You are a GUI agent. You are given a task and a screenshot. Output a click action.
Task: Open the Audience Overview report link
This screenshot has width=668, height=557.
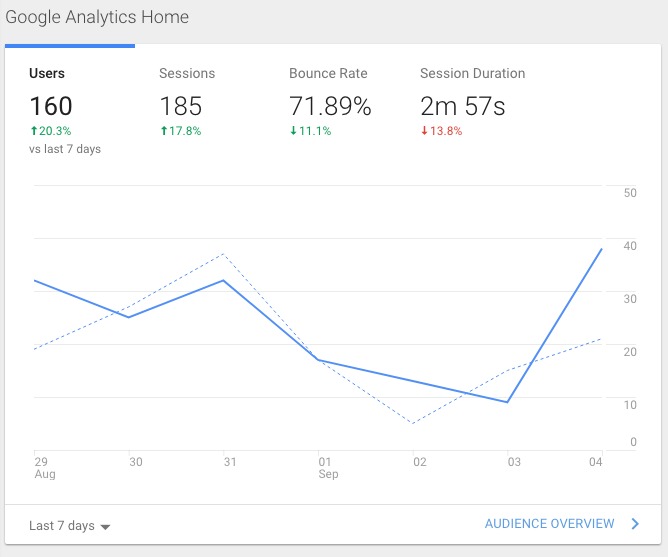pos(549,523)
